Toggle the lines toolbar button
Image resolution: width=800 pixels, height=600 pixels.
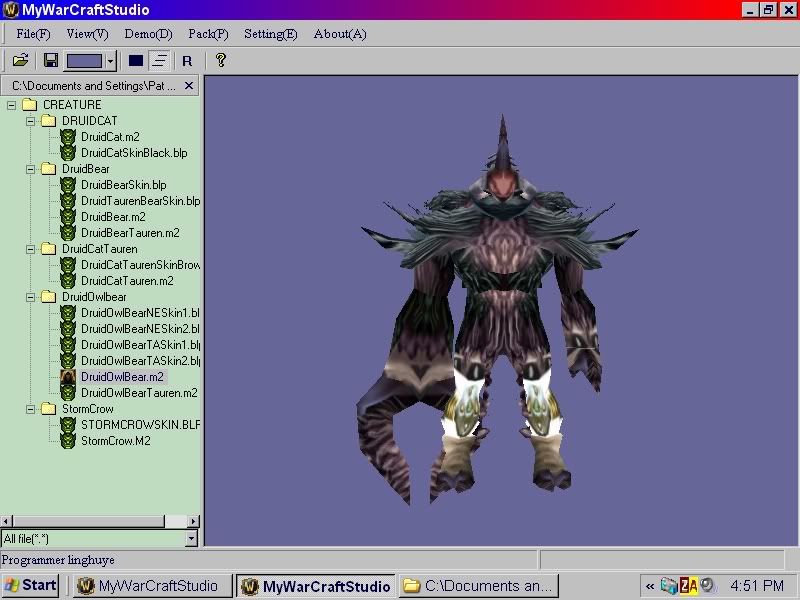pyautogui.click(x=159, y=61)
